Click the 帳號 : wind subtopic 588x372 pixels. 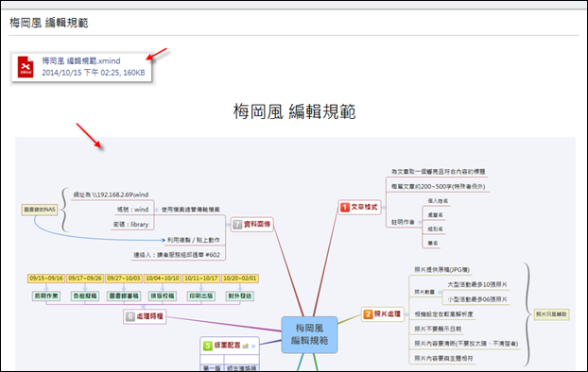(x=132, y=210)
